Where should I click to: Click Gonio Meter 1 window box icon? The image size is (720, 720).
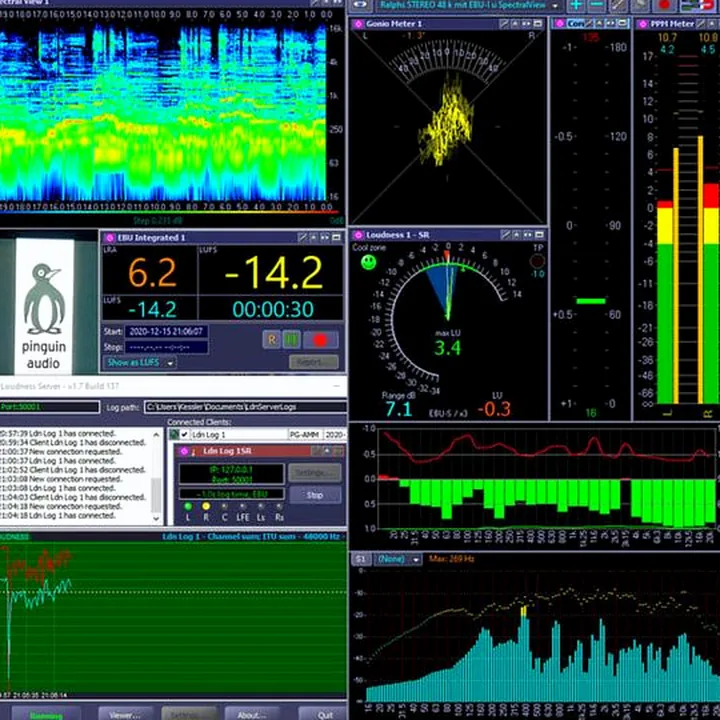click(538, 23)
